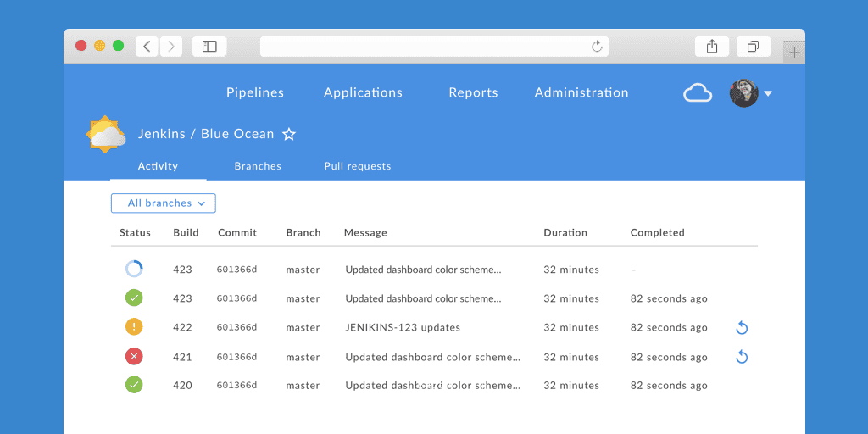Toggle the browser sidebar button
Image resolution: width=868 pixels, height=434 pixels.
click(x=209, y=47)
